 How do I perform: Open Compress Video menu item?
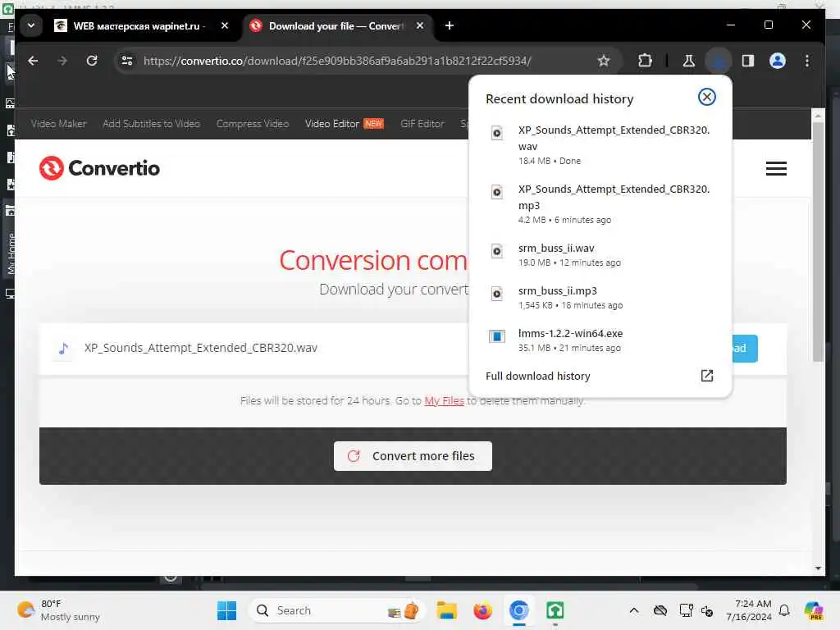click(x=253, y=124)
